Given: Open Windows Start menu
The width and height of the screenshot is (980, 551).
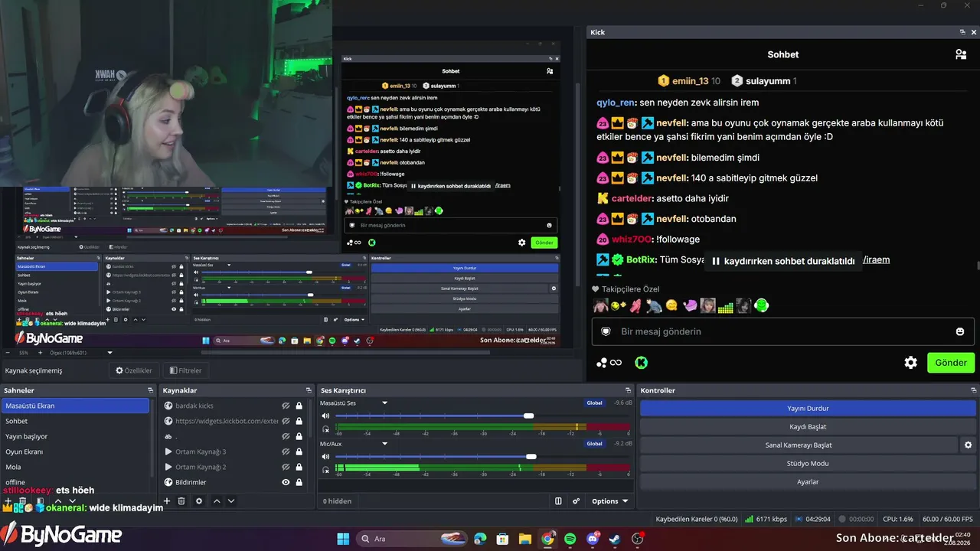Looking at the screenshot, I should pyautogui.click(x=343, y=539).
